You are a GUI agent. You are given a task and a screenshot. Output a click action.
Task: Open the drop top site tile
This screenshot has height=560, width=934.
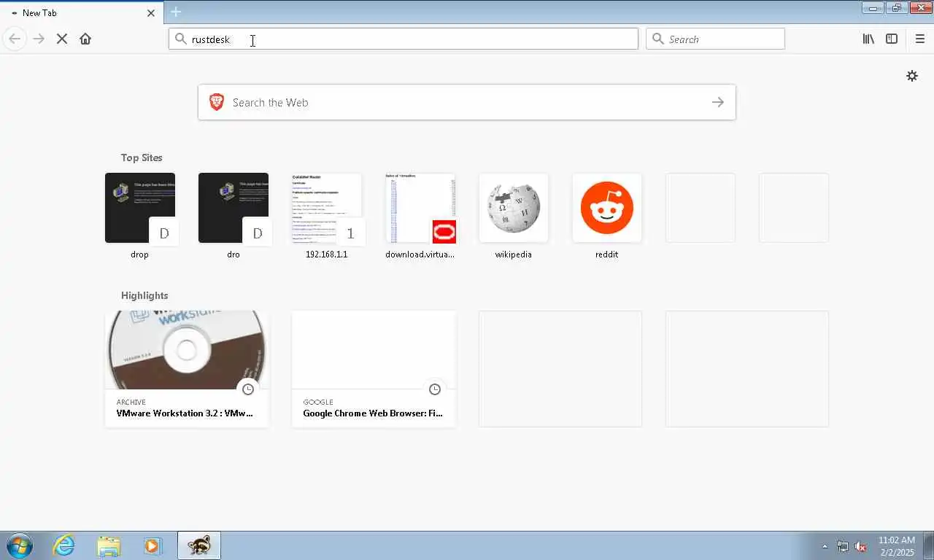(140, 208)
